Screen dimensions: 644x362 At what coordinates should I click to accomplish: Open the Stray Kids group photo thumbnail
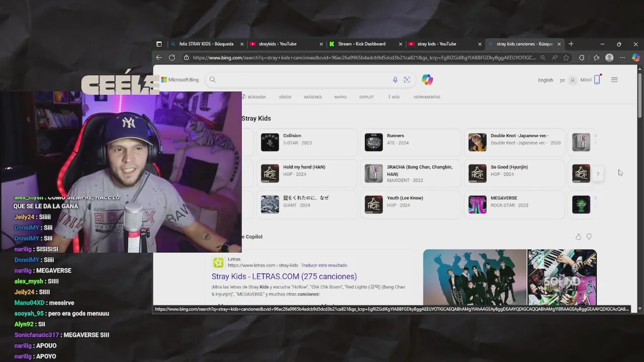coord(474,277)
